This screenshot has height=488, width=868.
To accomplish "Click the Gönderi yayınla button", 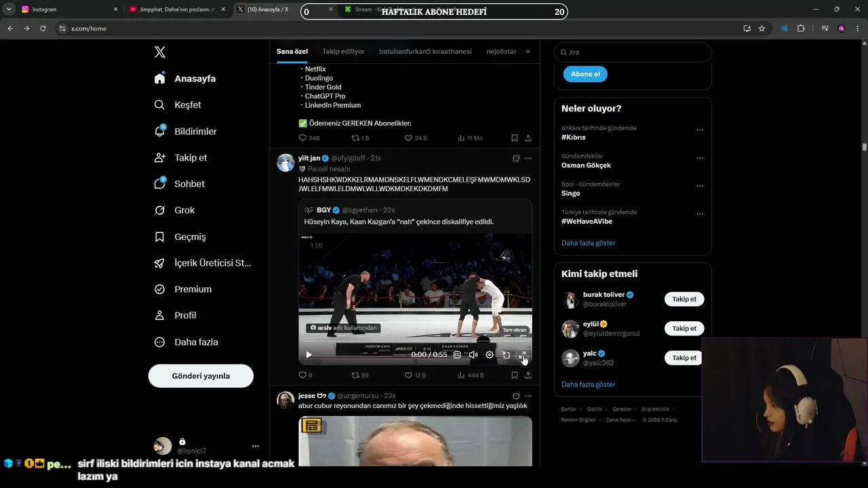I will 201,375.
